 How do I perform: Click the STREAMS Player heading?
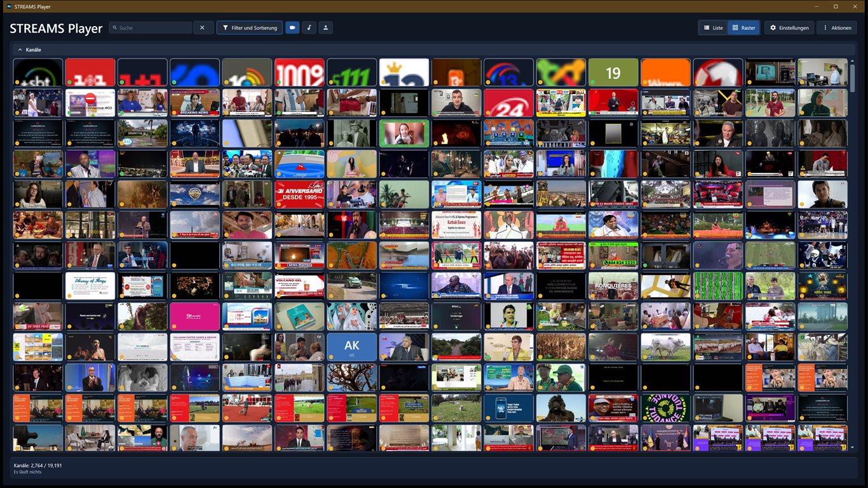tap(57, 29)
